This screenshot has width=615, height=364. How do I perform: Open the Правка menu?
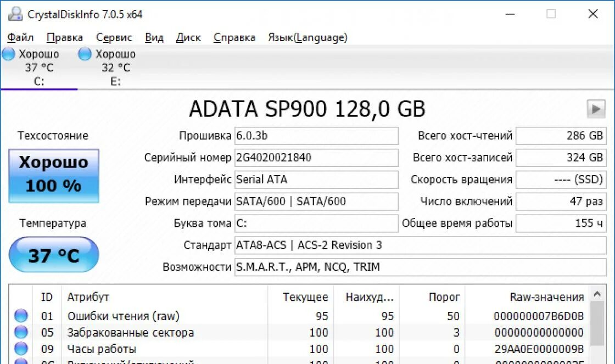tap(65, 37)
